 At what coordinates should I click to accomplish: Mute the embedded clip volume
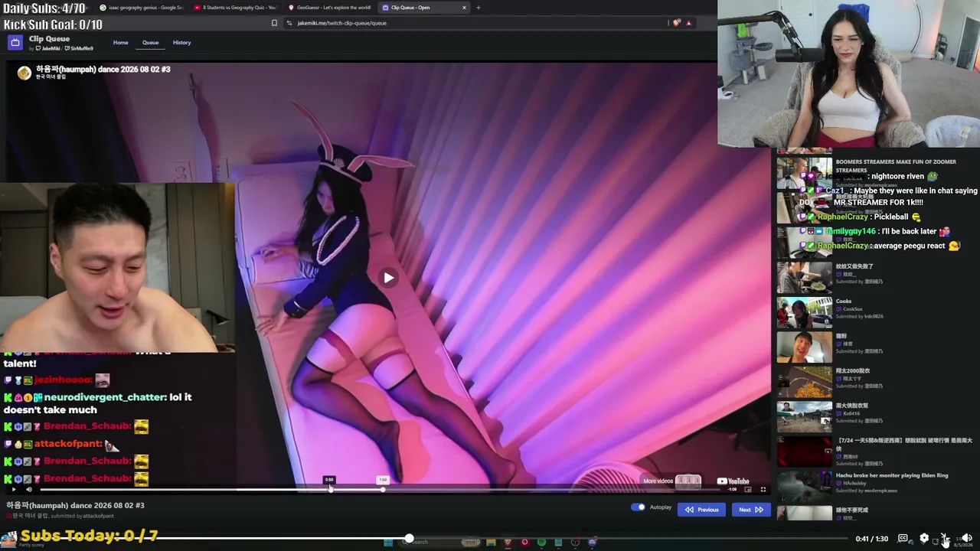coord(29,490)
